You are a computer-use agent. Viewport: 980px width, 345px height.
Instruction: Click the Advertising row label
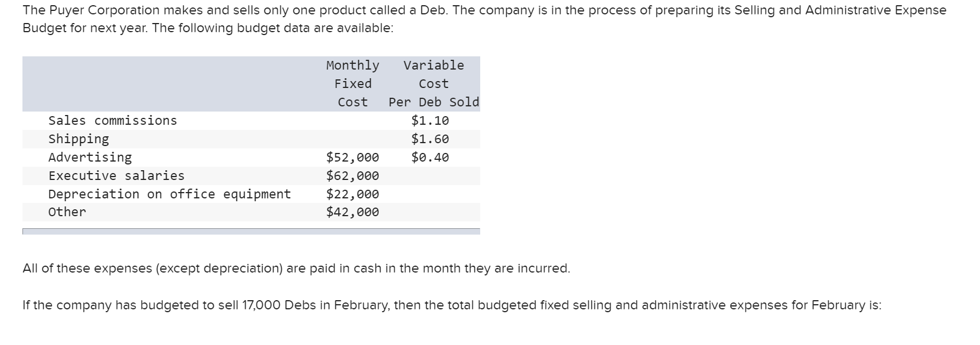click(x=90, y=158)
